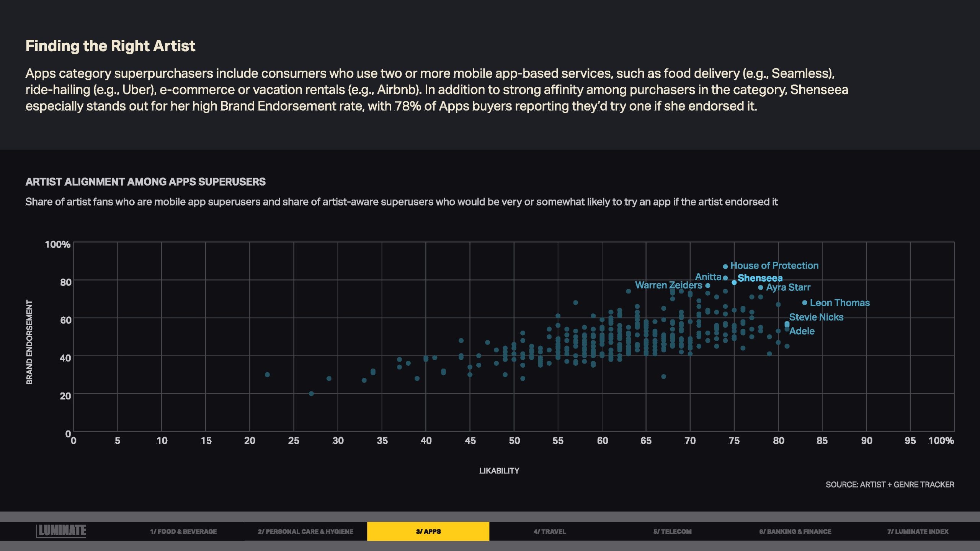Open the 5/ Telecom tab
This screenshot has height=551, width=980.
(x=673, y=531)
